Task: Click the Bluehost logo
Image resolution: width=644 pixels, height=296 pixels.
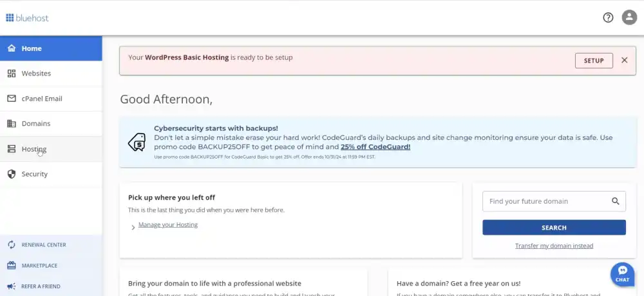Action: pos(27,17)
